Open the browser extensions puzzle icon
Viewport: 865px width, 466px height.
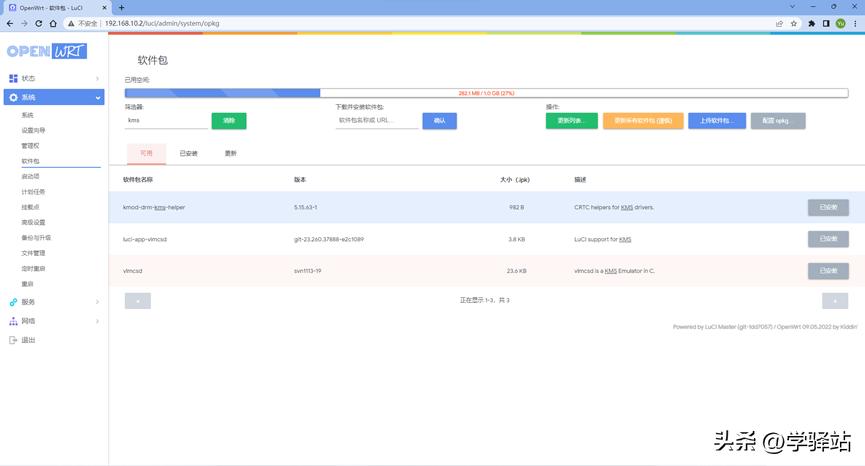[x=811, y=23]
